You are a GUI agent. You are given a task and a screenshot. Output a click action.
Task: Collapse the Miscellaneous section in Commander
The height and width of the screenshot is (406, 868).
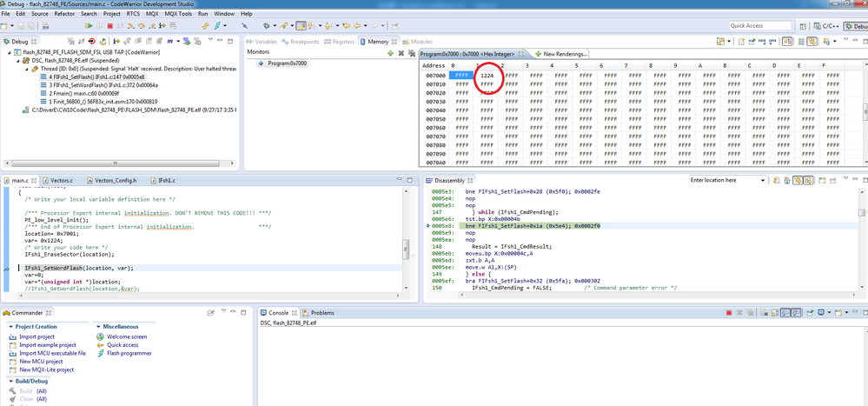tap(99, 326)
